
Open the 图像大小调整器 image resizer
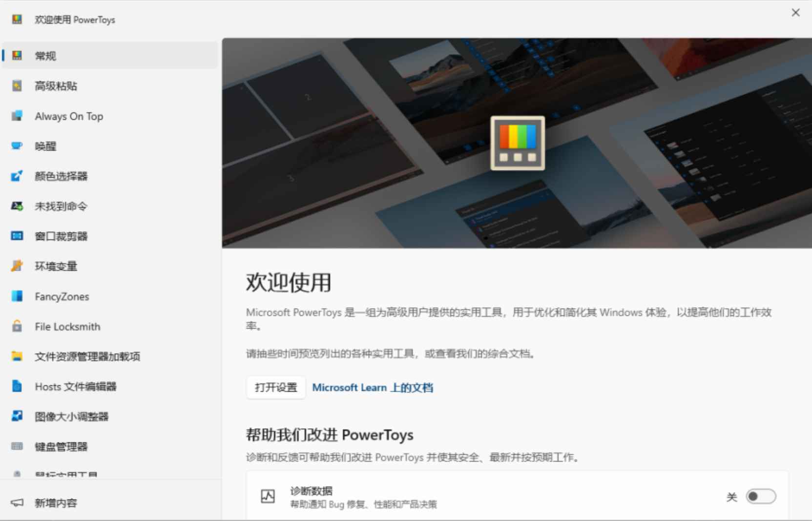[x=71, y=416]
